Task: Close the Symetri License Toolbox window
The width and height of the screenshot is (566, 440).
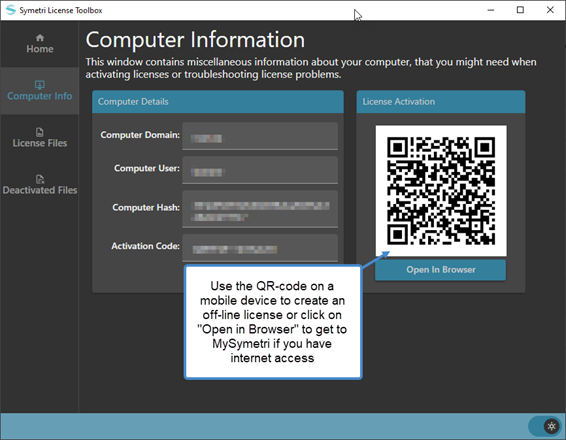Action: point(550,10)
